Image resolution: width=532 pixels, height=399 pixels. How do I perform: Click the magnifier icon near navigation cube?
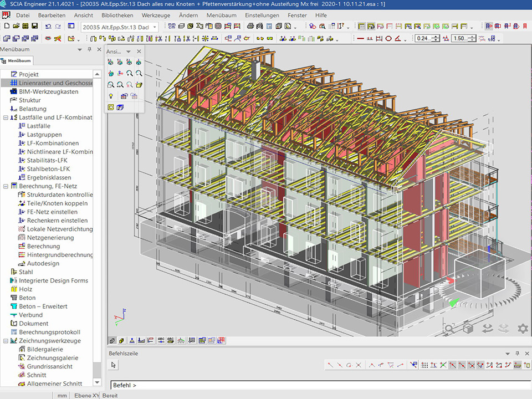[x=449, y=329]
